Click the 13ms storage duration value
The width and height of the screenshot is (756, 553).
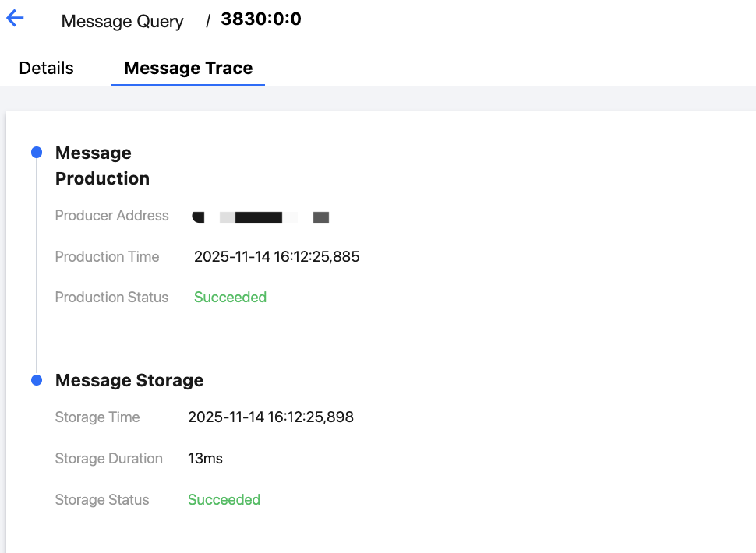tap(205, 458)
